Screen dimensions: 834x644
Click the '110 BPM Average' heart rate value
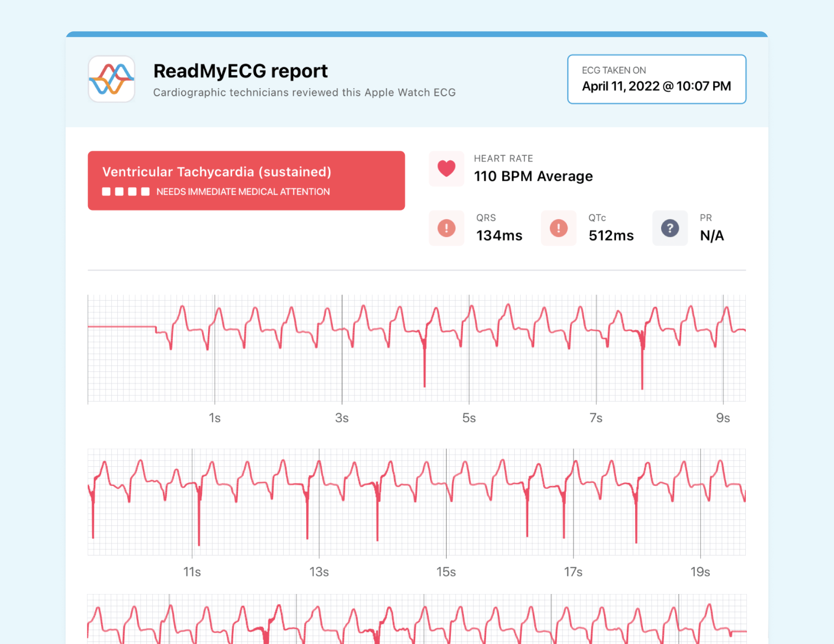(x=533, y=176)
